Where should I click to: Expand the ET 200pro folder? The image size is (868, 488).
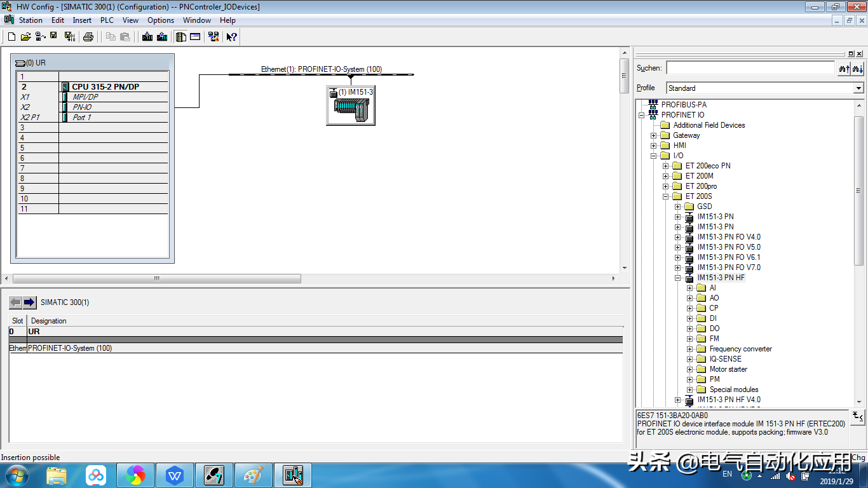(666, 186)
